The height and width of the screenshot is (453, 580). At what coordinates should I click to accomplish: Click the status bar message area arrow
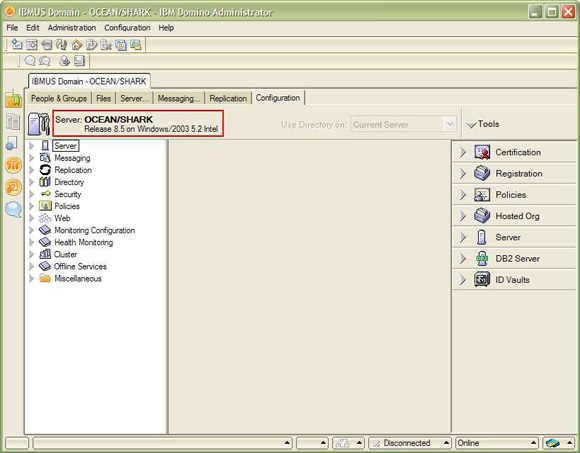coord(287,443)
